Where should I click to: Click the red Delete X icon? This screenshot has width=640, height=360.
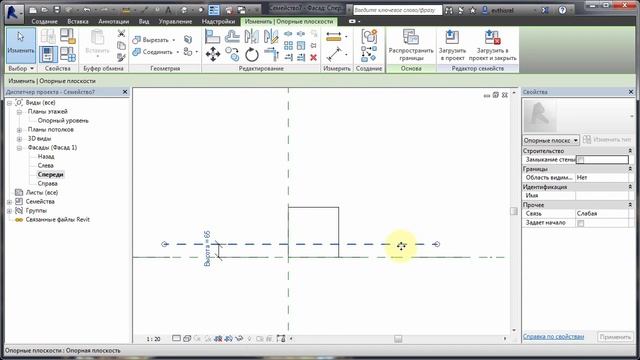pos(313,58)
